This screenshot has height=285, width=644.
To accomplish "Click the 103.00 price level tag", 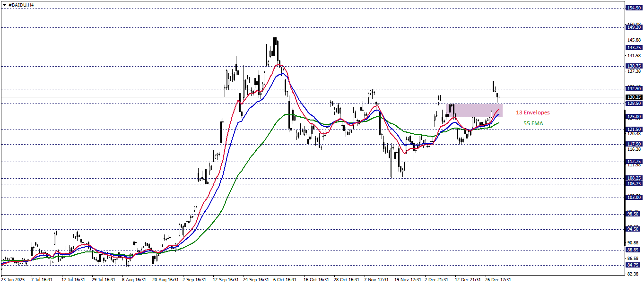I will click(633, 197).
